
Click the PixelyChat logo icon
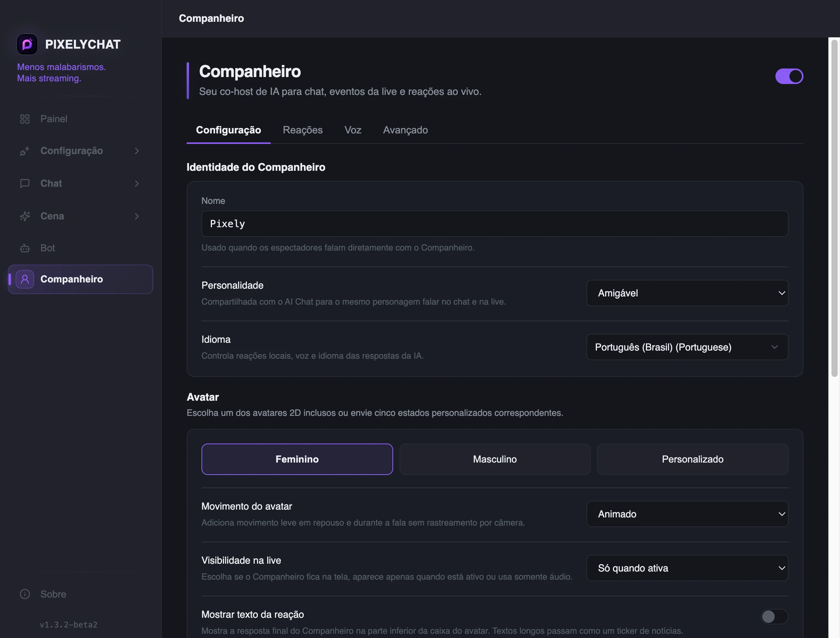[27, 44]
